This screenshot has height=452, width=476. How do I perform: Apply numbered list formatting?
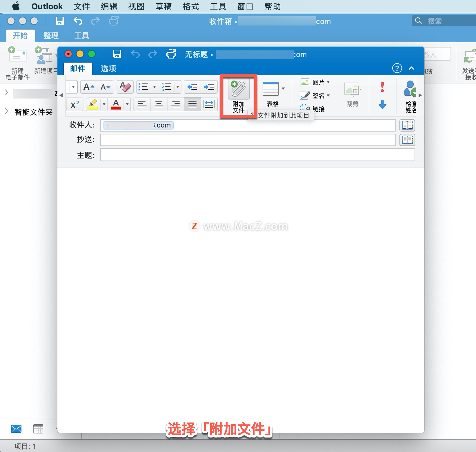(167, 87)
